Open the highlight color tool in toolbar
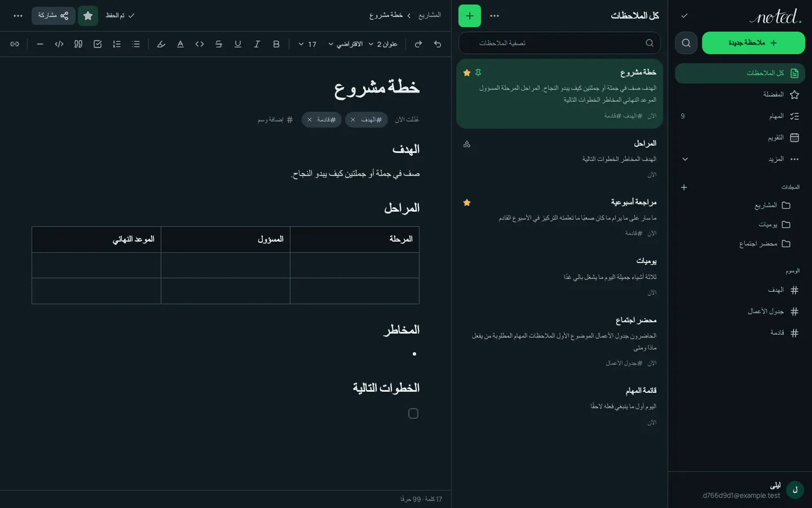Screen dimensions: 812x508 pyautogui.click(x=161, y=44)
